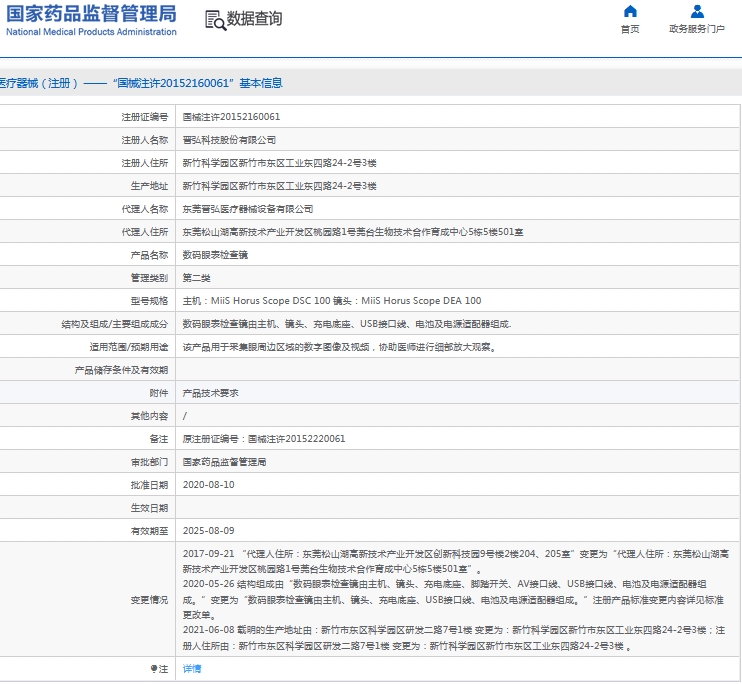Viewport: 742px width, 684px height.
Task: Click the 批准日期 row label
Action: click(x=150, y=485)
